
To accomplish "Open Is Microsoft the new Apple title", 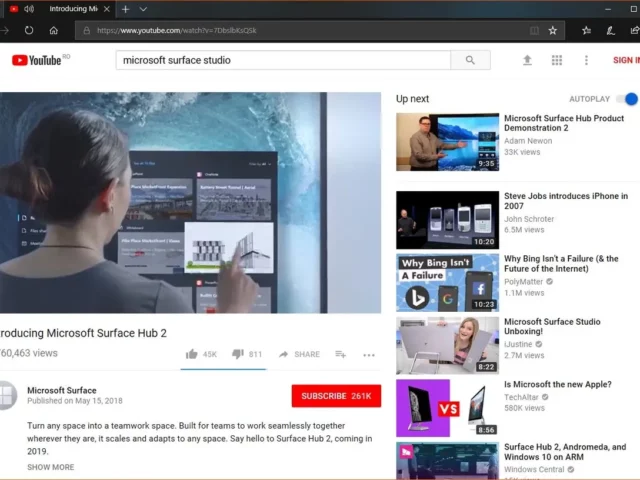I will point(558,384).
